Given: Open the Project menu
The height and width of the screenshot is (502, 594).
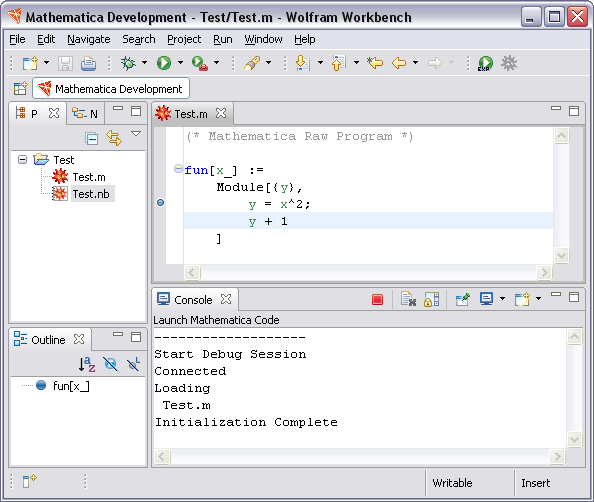Looking at the screenshot, I should 184,39.
